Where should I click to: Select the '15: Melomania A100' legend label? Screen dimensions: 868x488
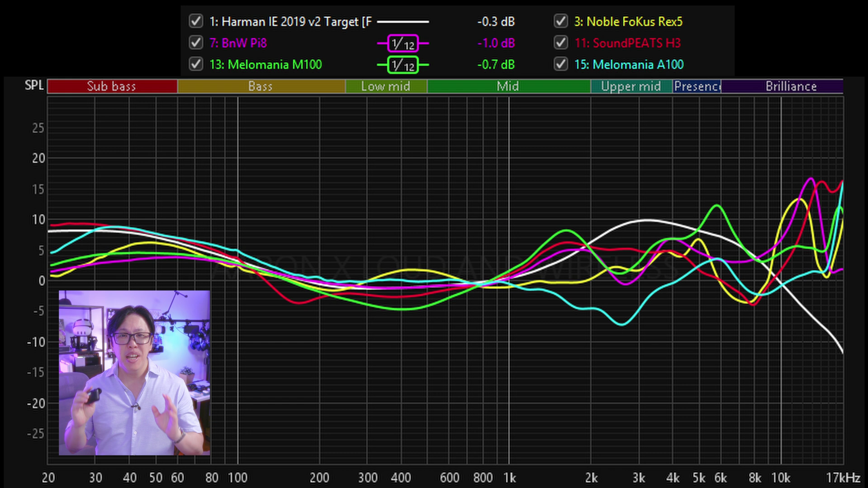click(x=629, y=65)
